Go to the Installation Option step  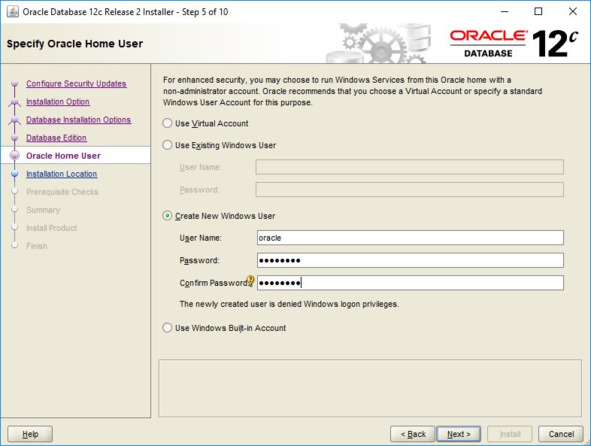(58, 102)
